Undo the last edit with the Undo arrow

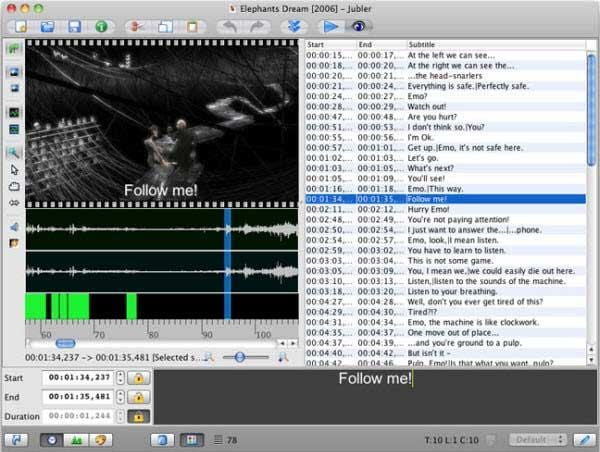232,25
